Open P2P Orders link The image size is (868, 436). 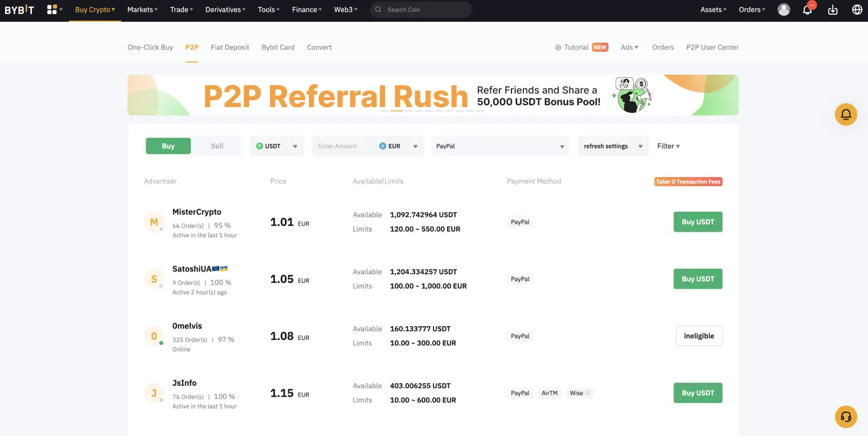point(663,47)
